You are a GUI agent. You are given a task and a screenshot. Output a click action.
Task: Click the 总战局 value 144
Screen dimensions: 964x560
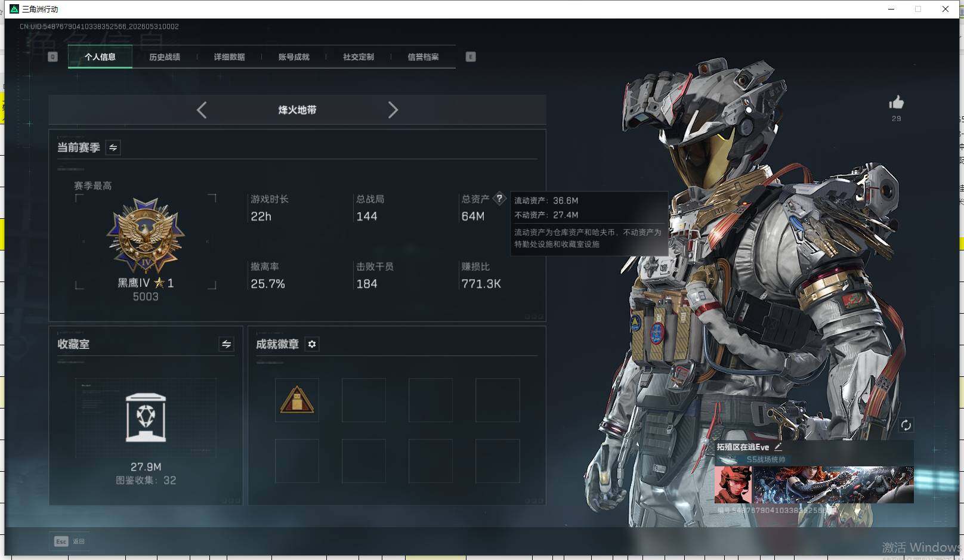pyautogui.click(x=367, y=216)
